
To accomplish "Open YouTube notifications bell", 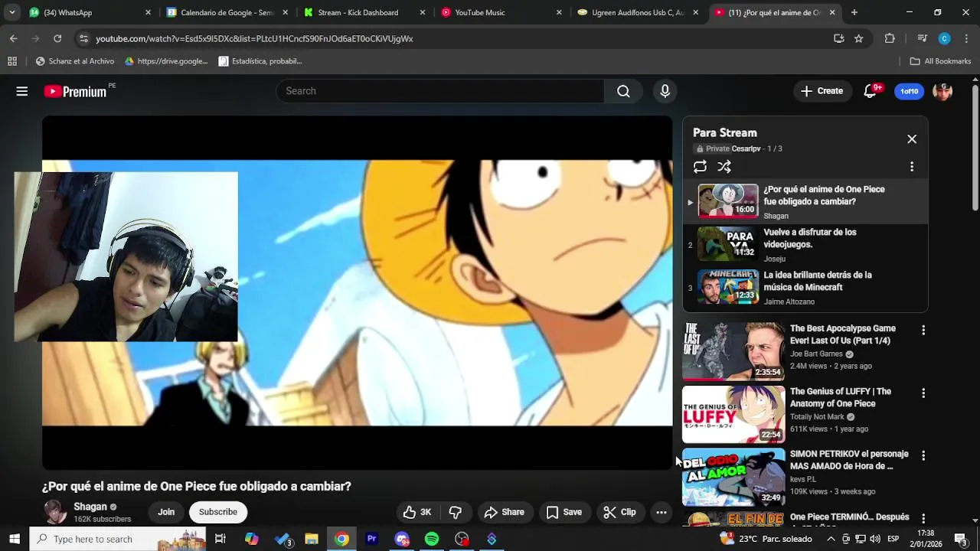I will click(871, 91).
